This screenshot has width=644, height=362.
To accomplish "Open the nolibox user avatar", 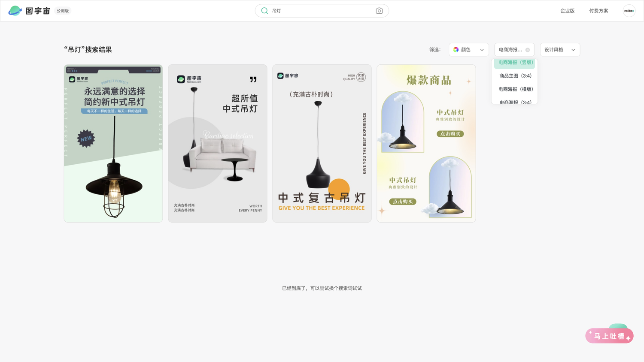I will click(x=629, y=11).
